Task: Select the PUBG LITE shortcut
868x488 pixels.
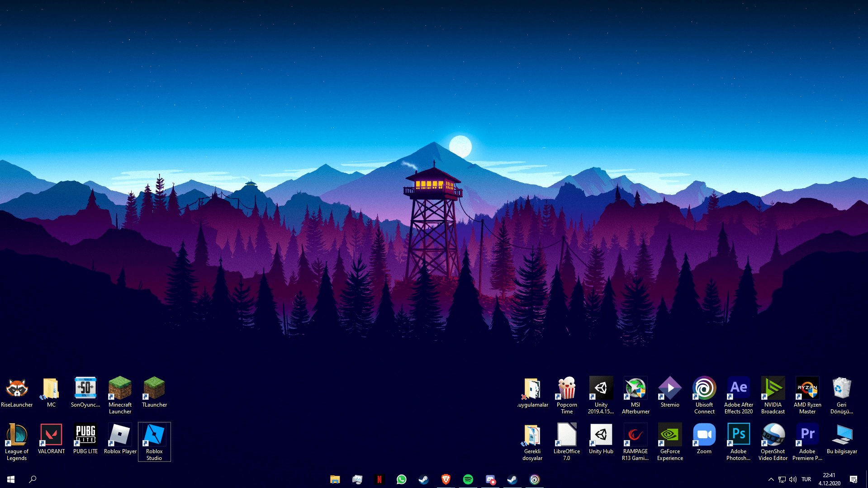Action: click(85, 439)
